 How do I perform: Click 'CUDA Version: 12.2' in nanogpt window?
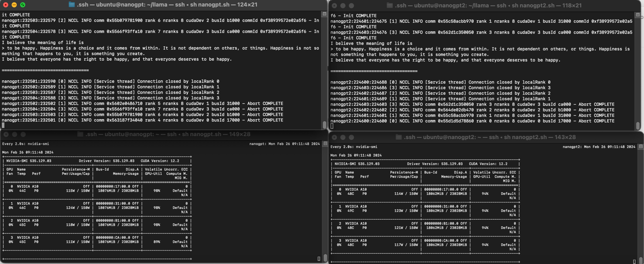[x=159, y=161]
